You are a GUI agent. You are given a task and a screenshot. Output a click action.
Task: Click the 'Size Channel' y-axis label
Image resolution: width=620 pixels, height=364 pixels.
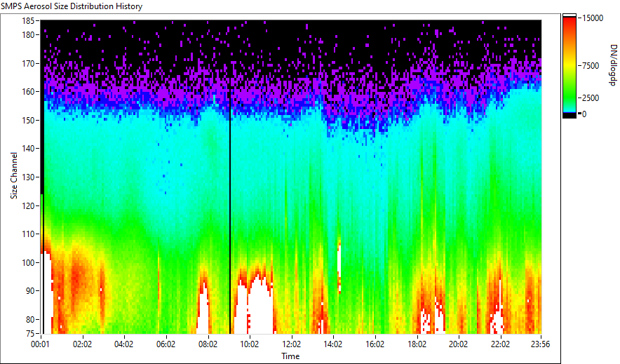click(x=14, y=175)
